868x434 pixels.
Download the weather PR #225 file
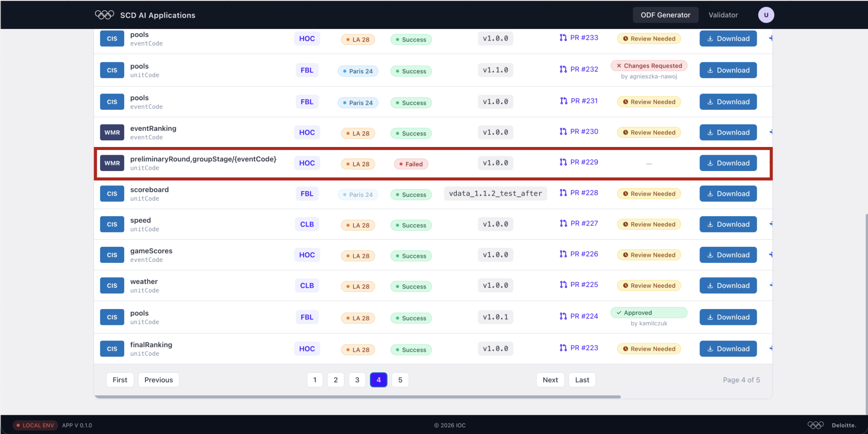[728, 285]
